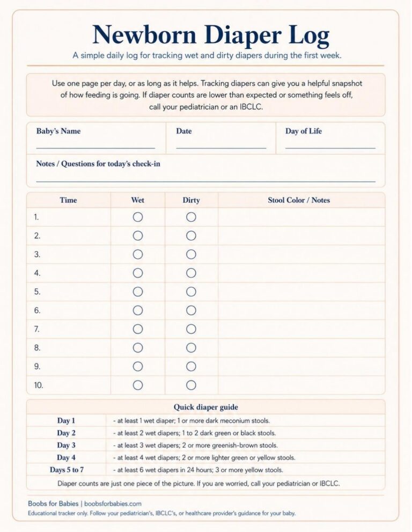Viewport: 412px width, 532px height.
Task: Mark the Dirty circle for row 1
Action: pos(192,217)
